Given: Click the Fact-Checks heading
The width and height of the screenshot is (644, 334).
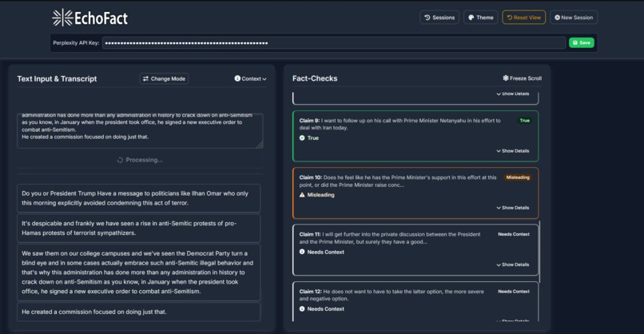Looking at the screenshot, I should (x=315, y=78).
